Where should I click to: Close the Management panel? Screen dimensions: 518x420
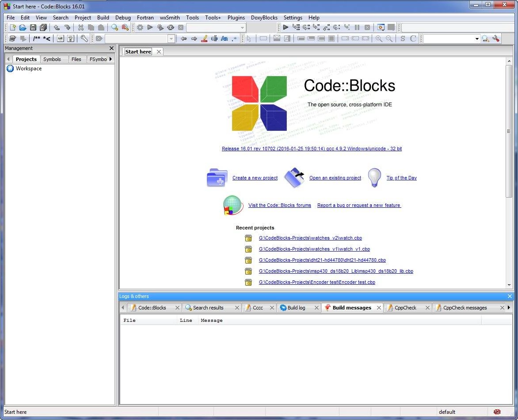tap(111, 48)
